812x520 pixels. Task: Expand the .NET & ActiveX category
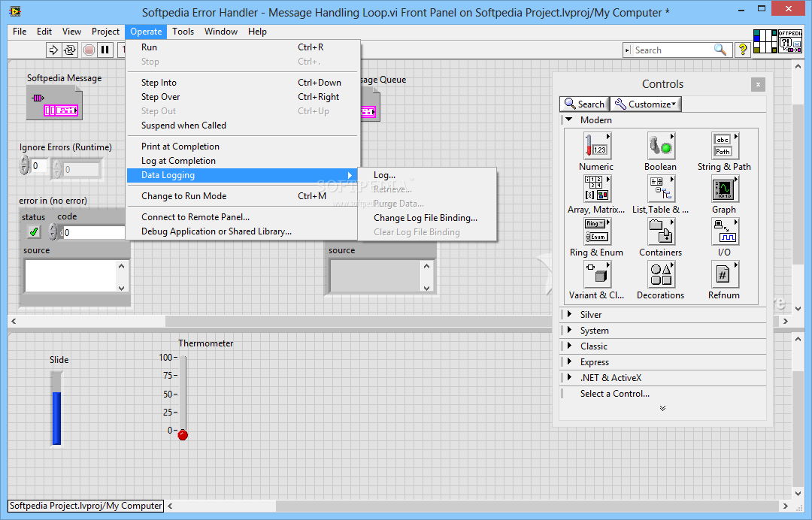click(569, 377)
